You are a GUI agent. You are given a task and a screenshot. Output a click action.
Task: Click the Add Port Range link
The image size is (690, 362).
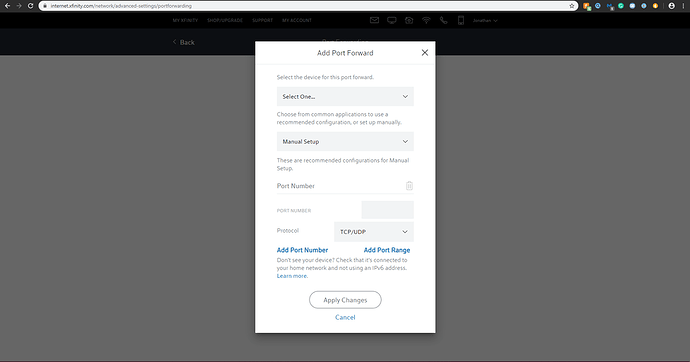click(x=387, y=250)
